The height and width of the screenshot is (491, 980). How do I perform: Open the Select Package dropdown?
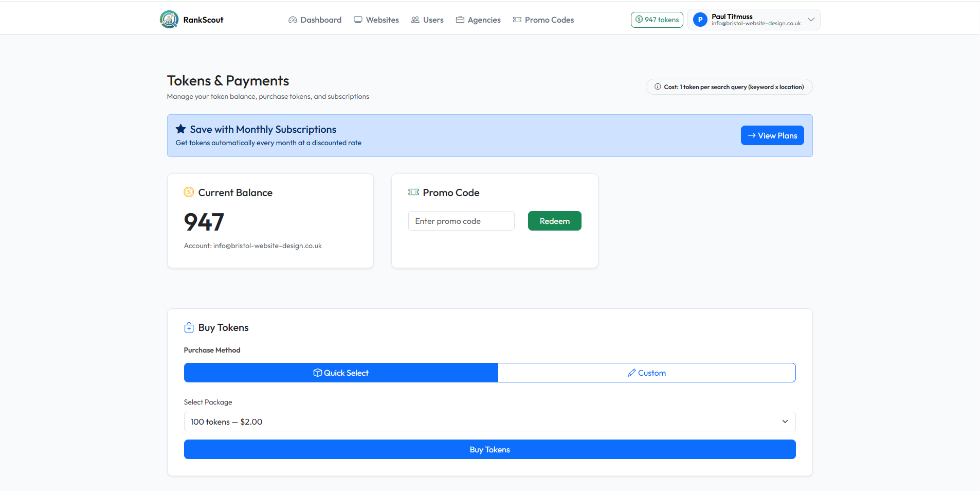(489, 422)
